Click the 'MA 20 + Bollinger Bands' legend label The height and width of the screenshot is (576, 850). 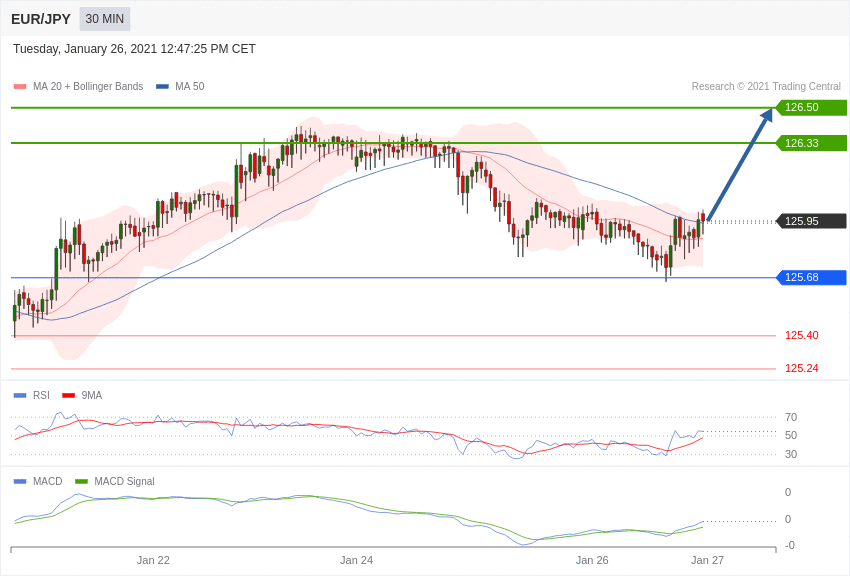pos(88,87)
